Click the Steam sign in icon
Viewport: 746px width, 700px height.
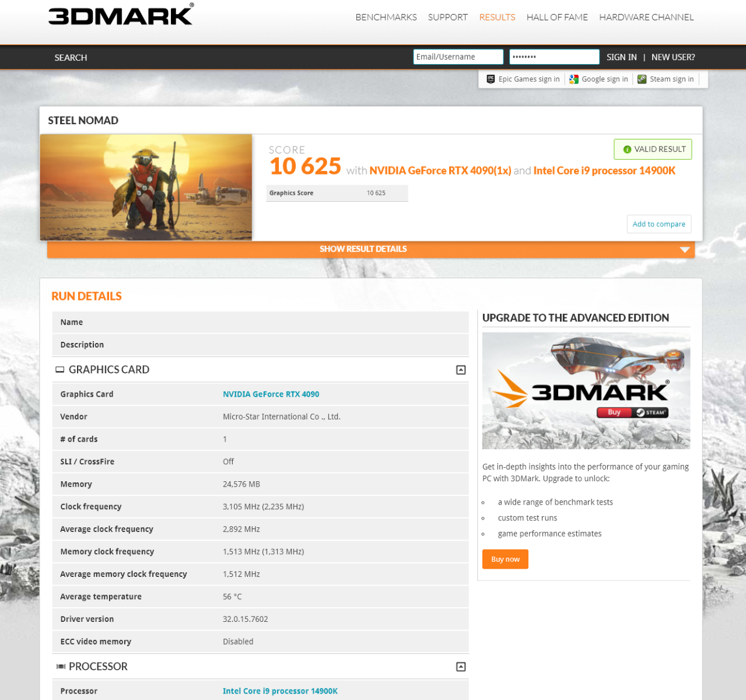point(642,79)
